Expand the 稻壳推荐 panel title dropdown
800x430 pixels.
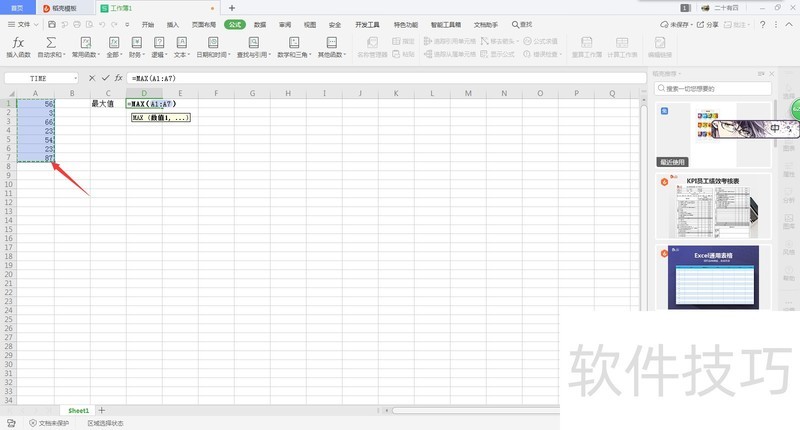[680, 74]
